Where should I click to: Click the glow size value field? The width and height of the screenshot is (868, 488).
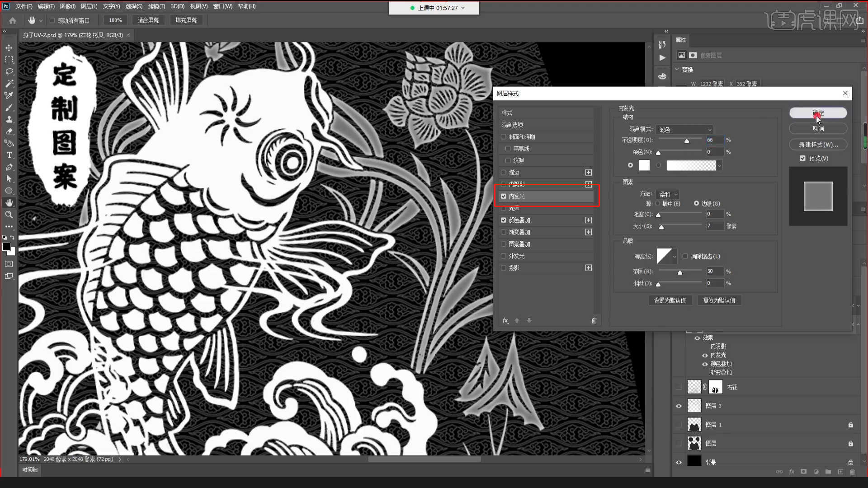pyautogui.click(x=714, y=226)
